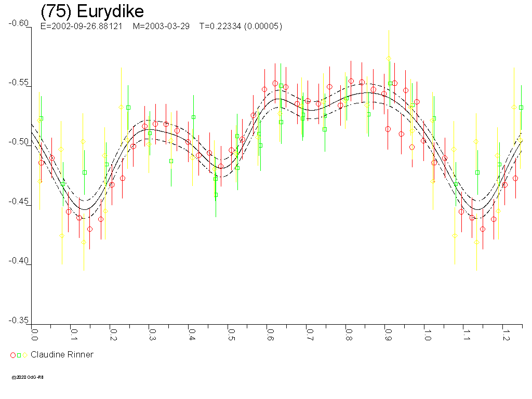Click the y-axis label "-0.50"
532x399 pixels.
pos(18,142)
